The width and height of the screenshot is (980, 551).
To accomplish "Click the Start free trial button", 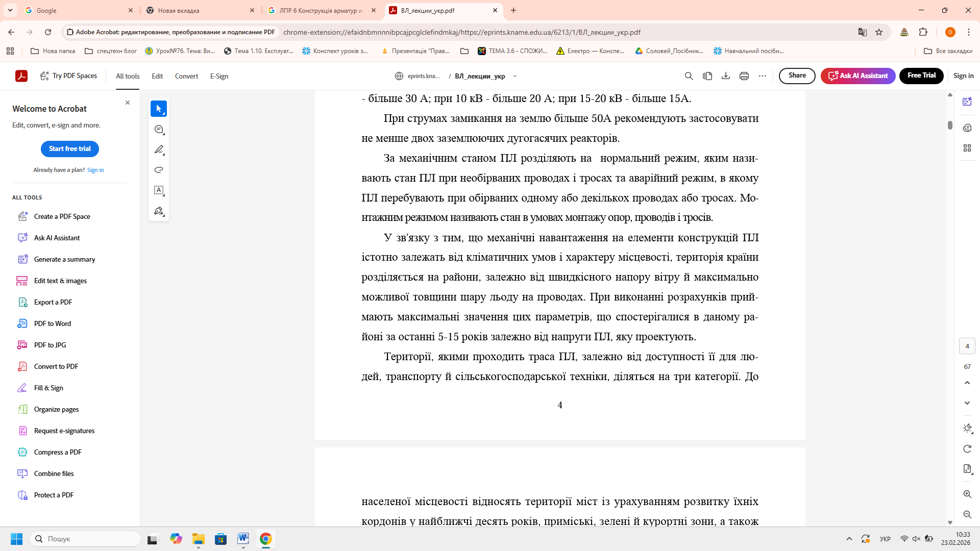I will [70, 149].
